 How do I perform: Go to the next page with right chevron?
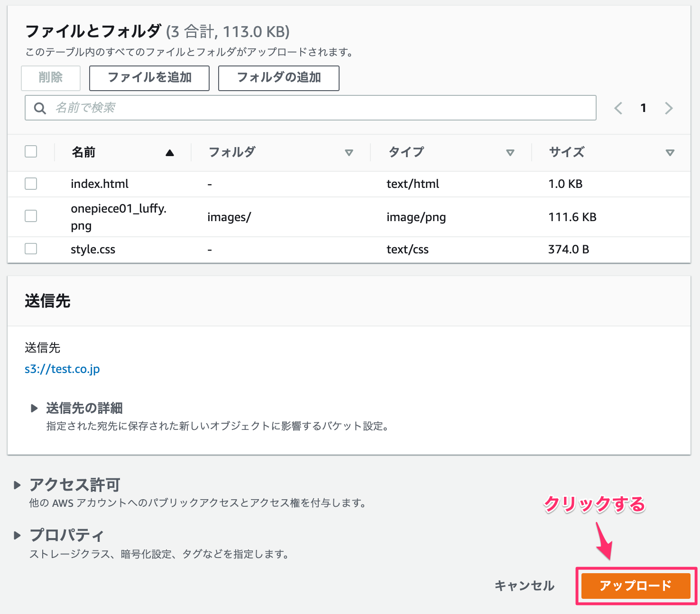coord(669,108)
